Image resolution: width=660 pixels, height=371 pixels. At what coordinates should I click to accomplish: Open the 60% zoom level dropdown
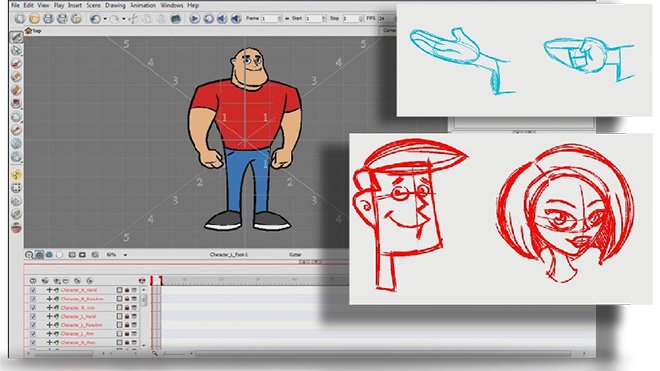pyautogui.click(x=125, y=255)
